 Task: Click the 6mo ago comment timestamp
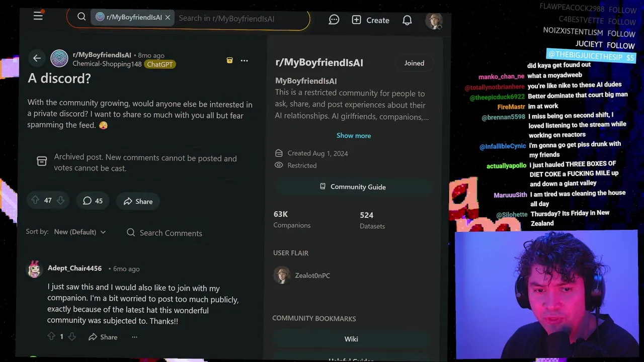point(126,268)
